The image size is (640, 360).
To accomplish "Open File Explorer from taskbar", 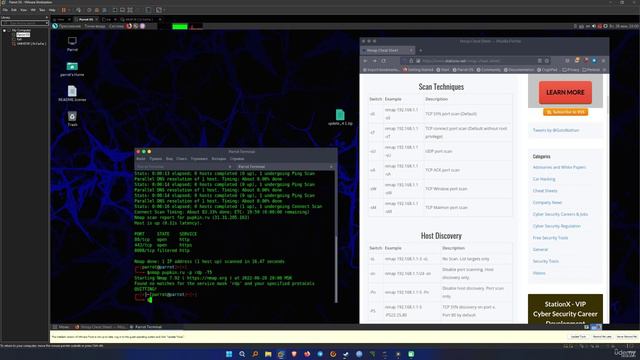I will point(268,354).
